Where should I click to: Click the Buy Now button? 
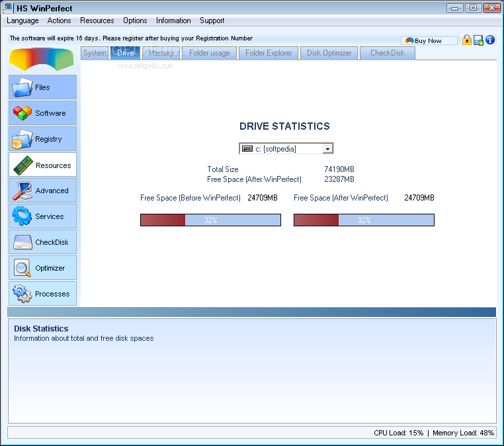(429, 40)
